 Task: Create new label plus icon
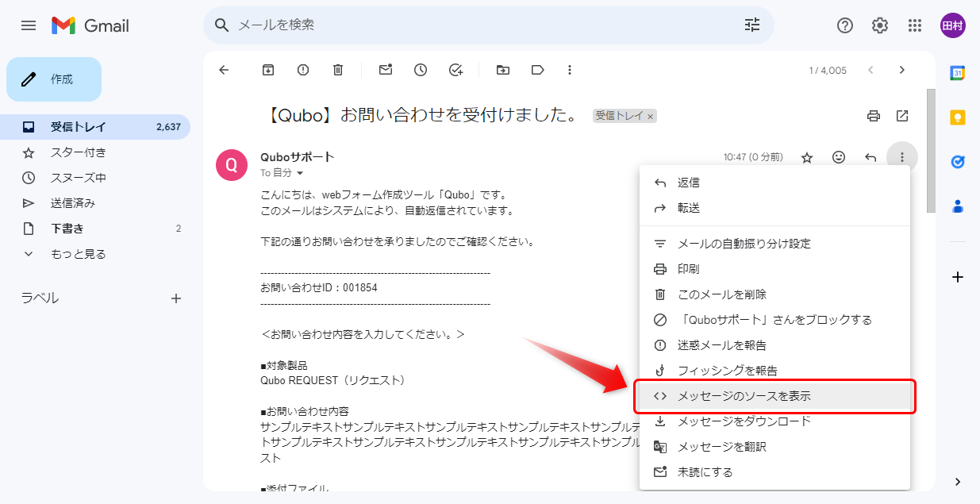[176, 298]
